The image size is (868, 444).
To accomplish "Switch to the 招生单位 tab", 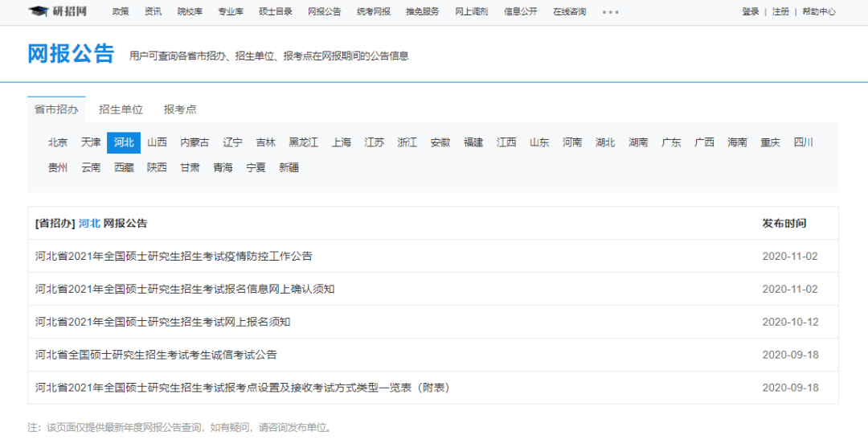I will click(121, 109).
